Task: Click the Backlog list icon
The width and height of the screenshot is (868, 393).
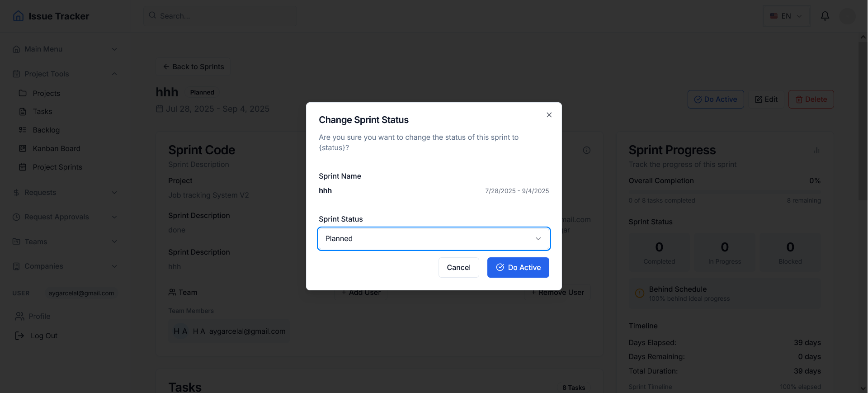Action: 23,130
